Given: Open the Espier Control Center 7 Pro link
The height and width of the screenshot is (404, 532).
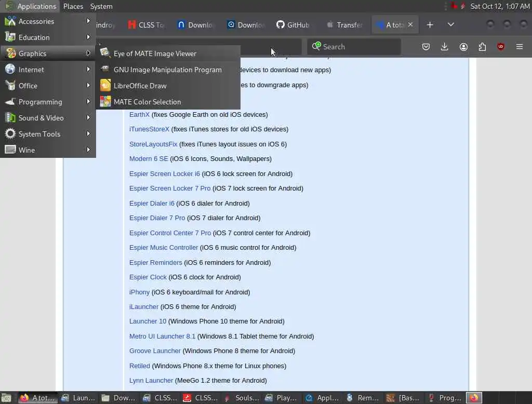Looking at the screenshot, I should click(x=170, y=233).
